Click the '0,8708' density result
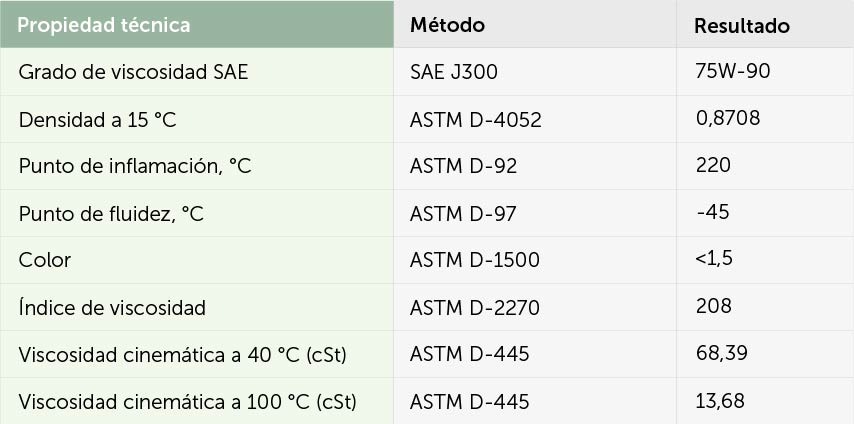Screen dimensions: 854x424 (x=728, y=118)
